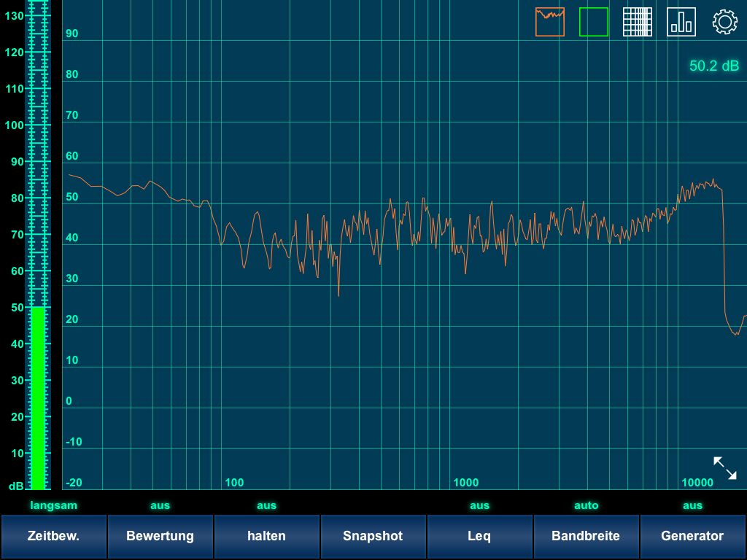The image size is (747, 560).
Task: Tap the fullscreen expand arrows icon
Action: [725, 468]
